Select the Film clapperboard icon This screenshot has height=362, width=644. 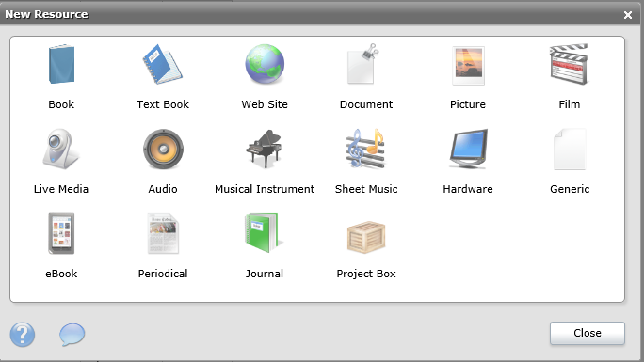click(570, 64)
